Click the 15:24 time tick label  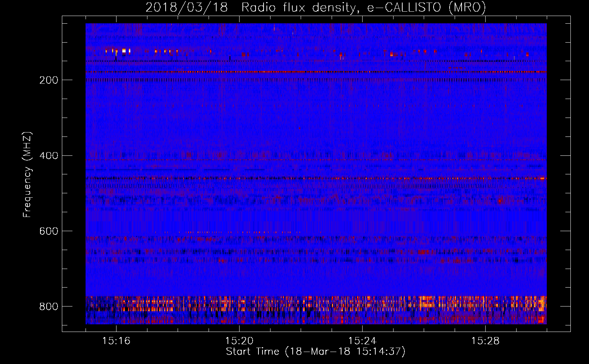(362, 341)
